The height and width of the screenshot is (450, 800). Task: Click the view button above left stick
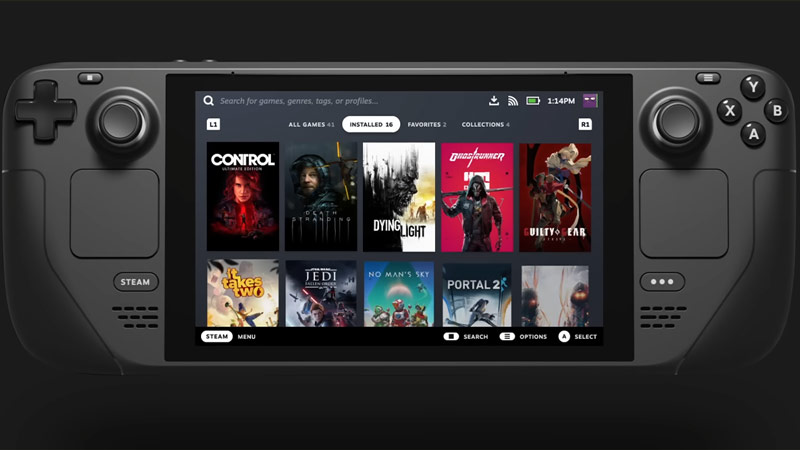tap(90, 78)
